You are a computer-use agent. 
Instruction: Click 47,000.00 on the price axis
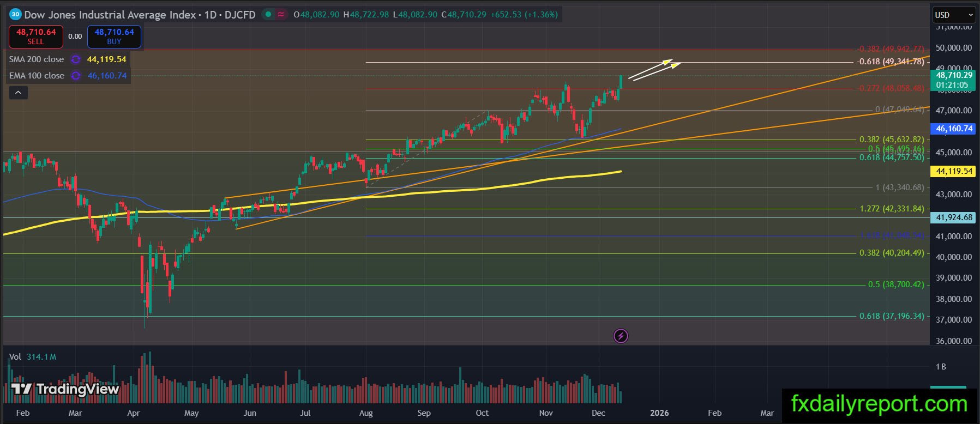(x=953, y=111)
